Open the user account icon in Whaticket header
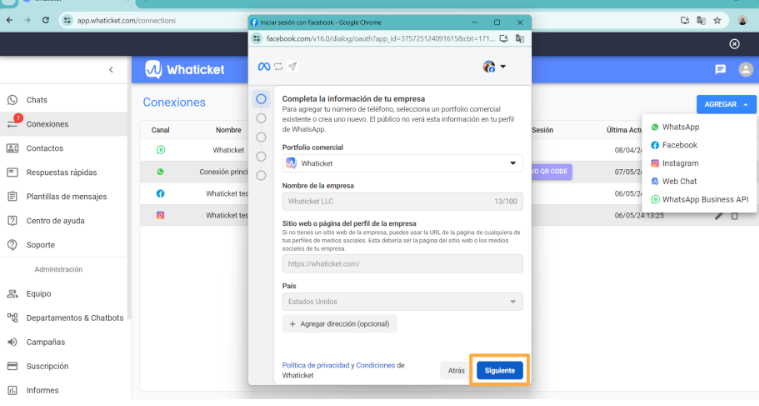759x406 pixels. click(x=745, y=70)
